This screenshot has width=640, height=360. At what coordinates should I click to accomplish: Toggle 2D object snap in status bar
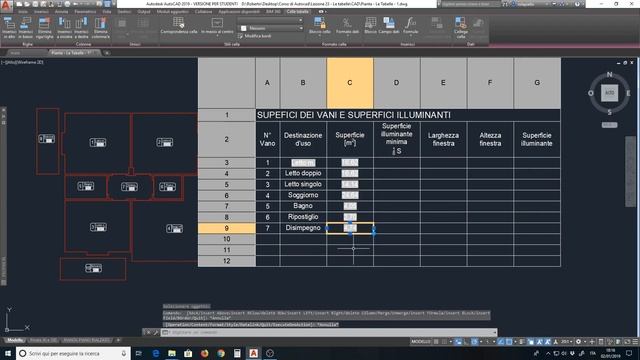pos(509,342)
